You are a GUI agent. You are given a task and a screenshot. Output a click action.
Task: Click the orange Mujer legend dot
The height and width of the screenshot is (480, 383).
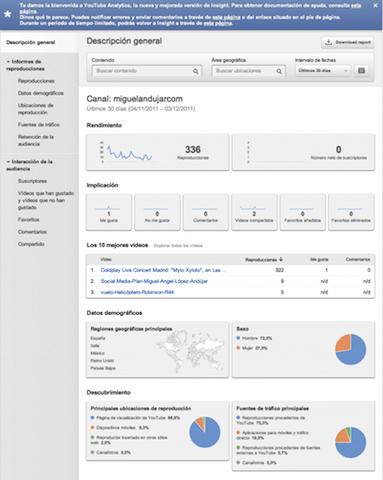click(x=238, y=348)
